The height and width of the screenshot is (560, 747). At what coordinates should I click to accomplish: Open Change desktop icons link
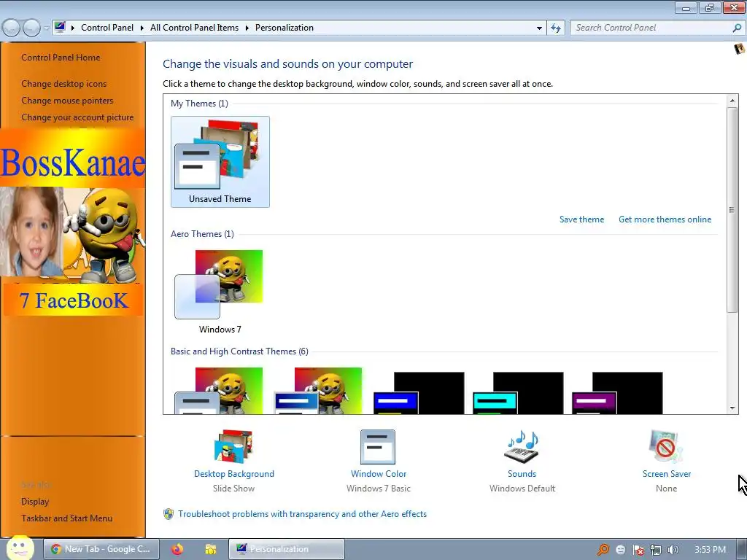[64, 84]
